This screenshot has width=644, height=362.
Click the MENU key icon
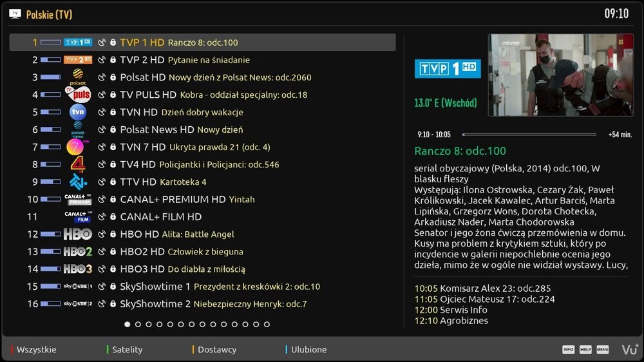[x=603, y=349]
